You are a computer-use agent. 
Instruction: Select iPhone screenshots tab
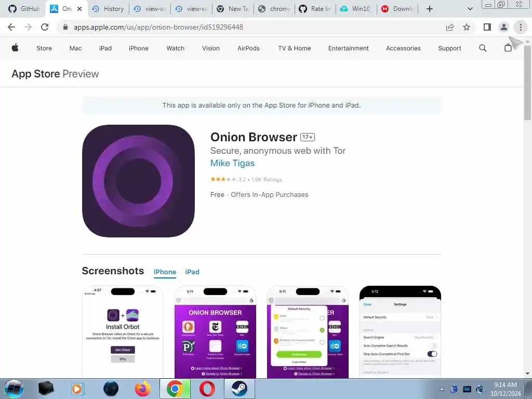(x=165, y=272)
